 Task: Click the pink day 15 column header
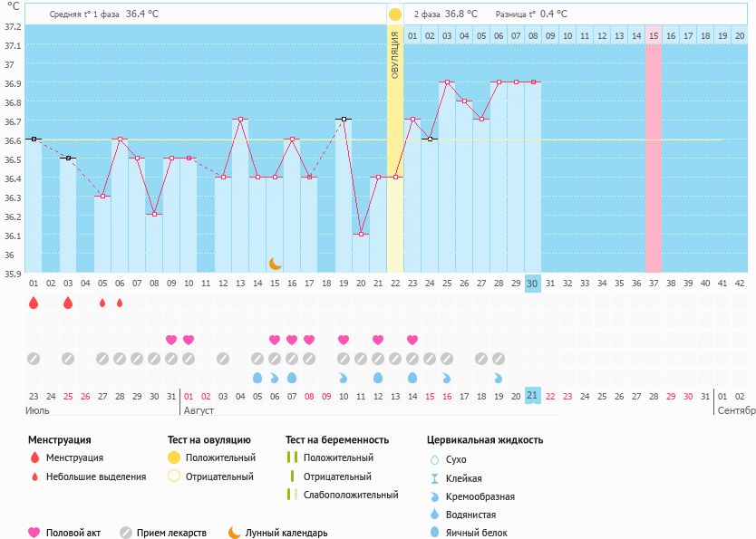pyautogui.click(x=654, y=35)
